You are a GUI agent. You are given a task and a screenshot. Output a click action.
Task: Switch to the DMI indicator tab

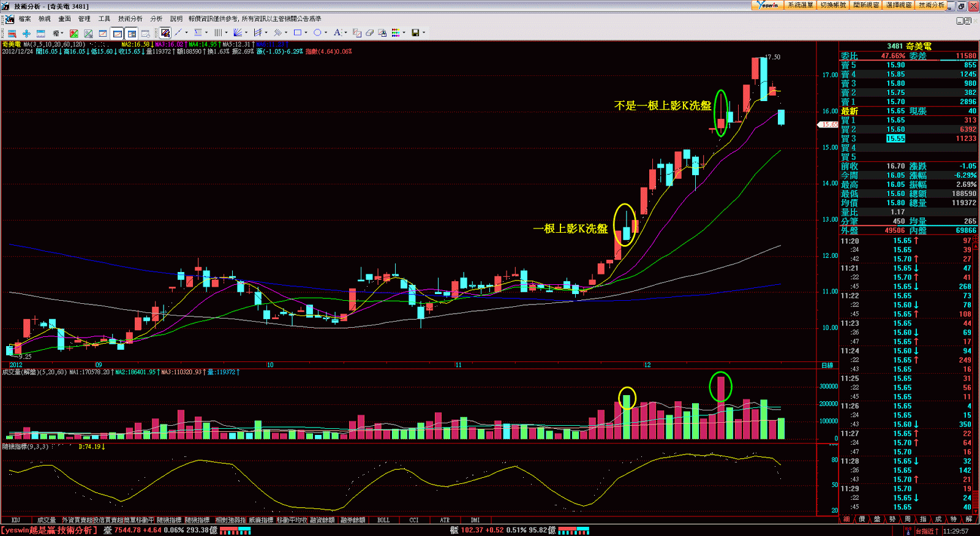[475, 520]
